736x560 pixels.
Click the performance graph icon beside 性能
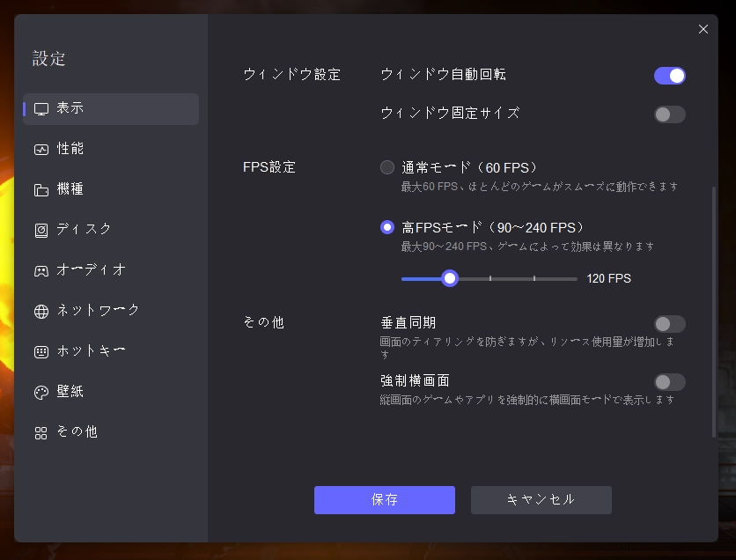(x=41, y=150)
